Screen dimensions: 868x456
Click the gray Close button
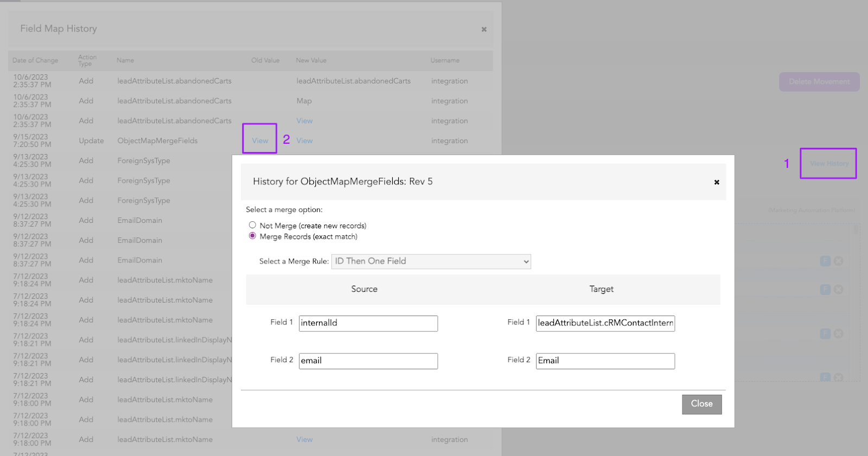[701, 404]
